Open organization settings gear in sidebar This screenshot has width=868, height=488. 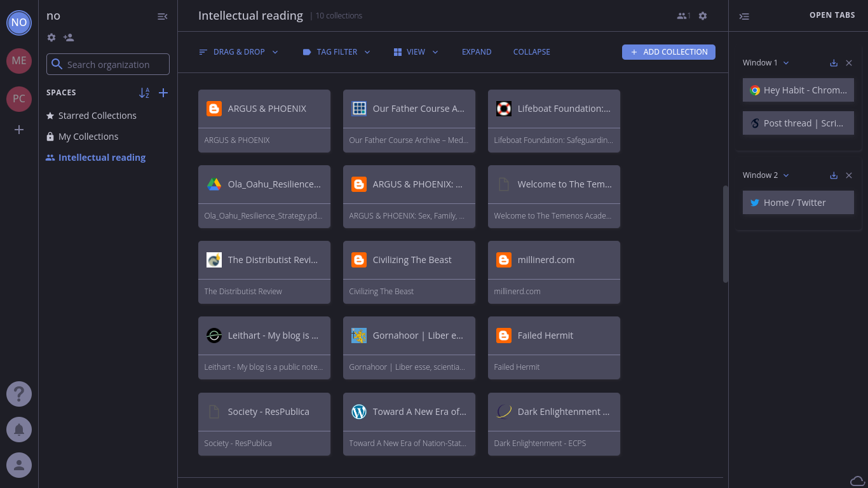point(51,37)
